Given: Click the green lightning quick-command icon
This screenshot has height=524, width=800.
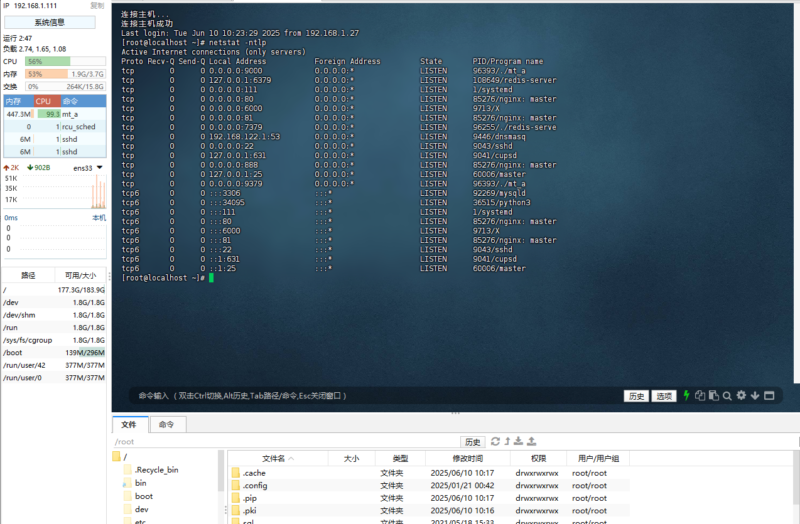Looking at the screenshot, I should [687, 395].
